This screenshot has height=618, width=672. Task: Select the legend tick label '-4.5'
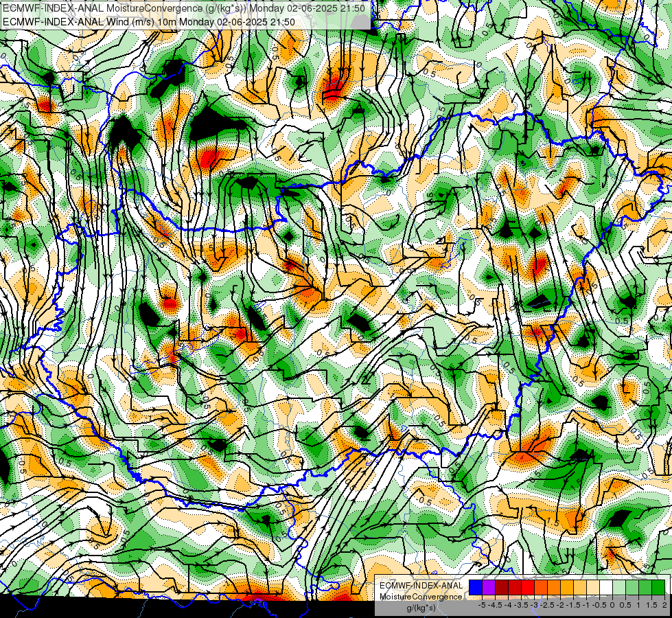tap(496, 605)
